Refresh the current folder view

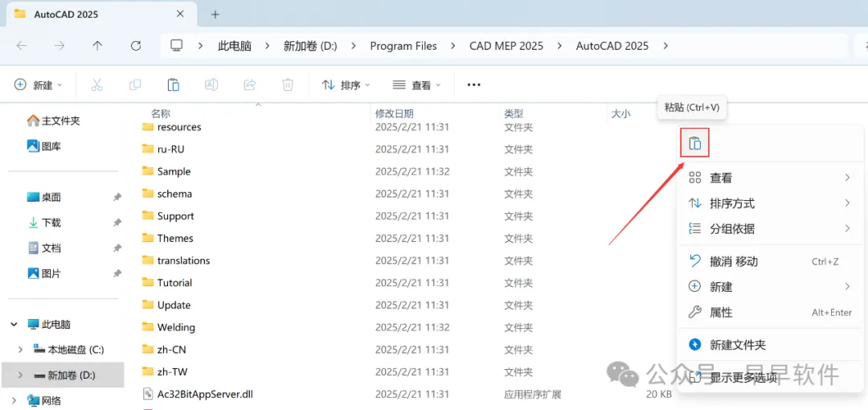tap(136, 46)
